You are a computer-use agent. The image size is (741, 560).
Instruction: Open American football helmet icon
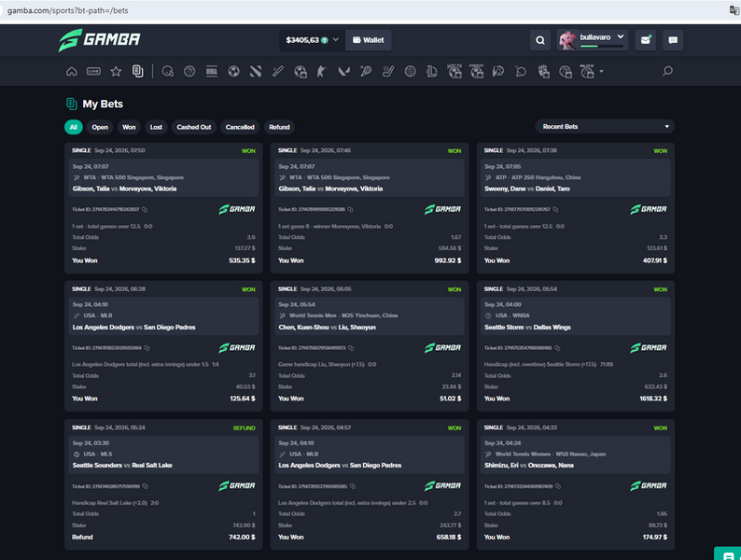click(168, 71)
